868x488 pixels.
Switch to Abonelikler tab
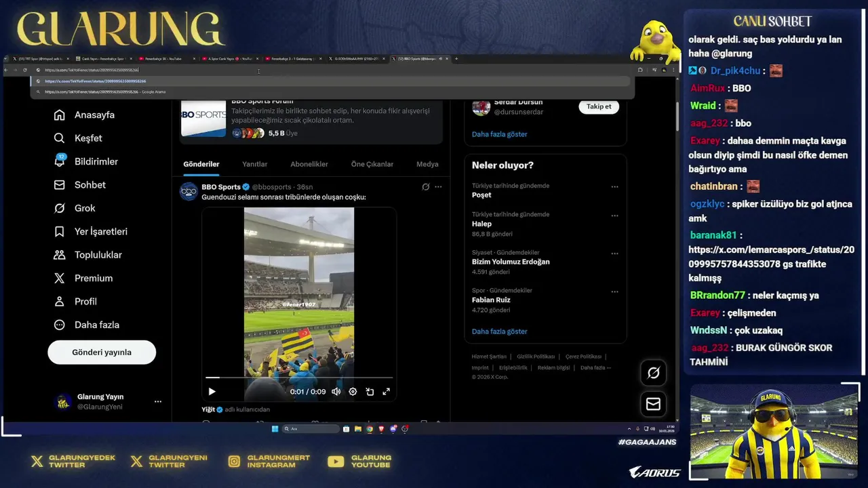pyautogui.click(x=309, y=164)
